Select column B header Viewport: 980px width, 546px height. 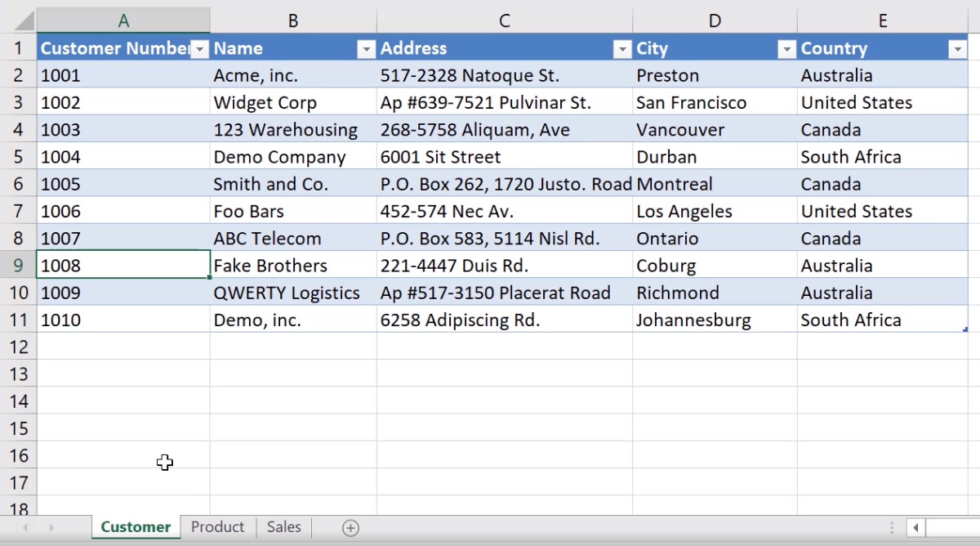(x=293, y=20)
